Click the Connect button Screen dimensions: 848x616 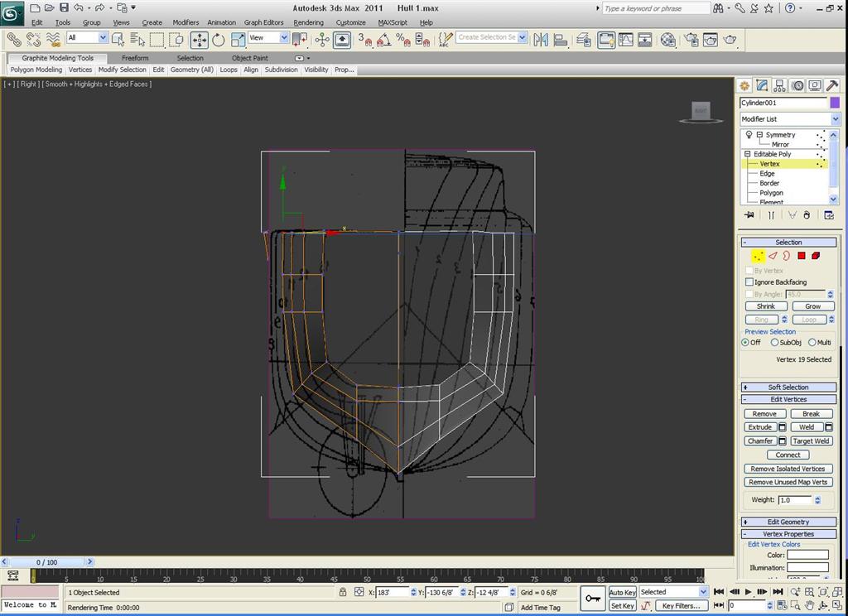[788, 455]
